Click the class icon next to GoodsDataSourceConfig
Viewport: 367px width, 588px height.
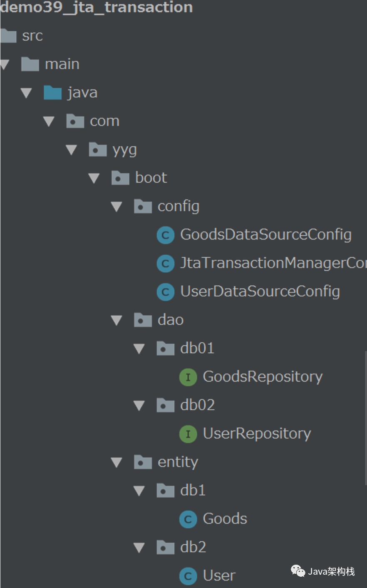coord(165,234)
